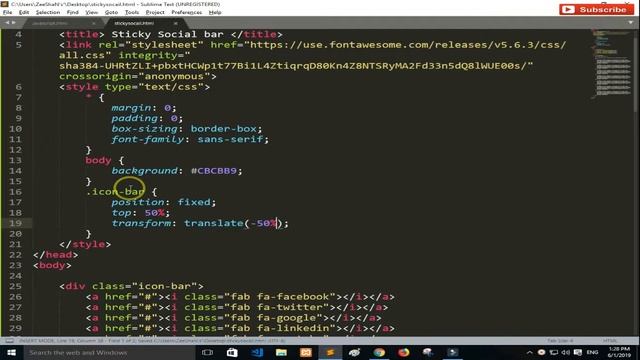Open the Windows Start menu
The width and height of the screenshot is (640, 360).
pyautogui.click(x=11, y=352)
